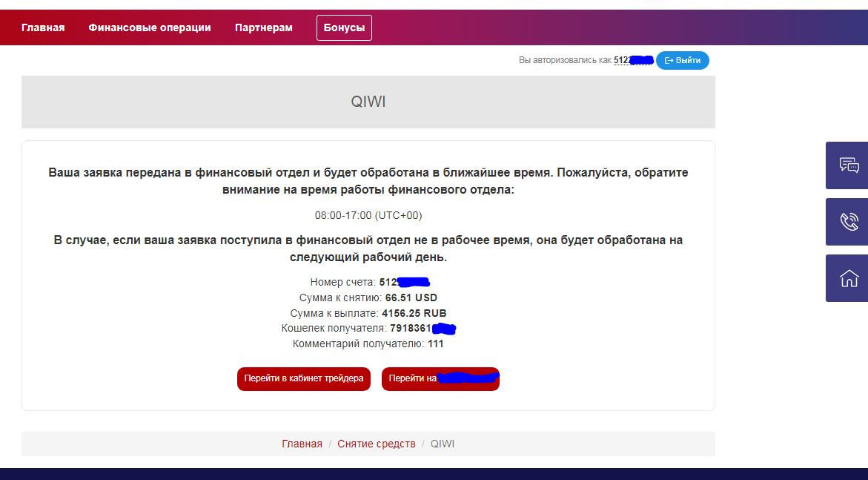Click the 4156.25 RUB payout amount

coord(414,313)
